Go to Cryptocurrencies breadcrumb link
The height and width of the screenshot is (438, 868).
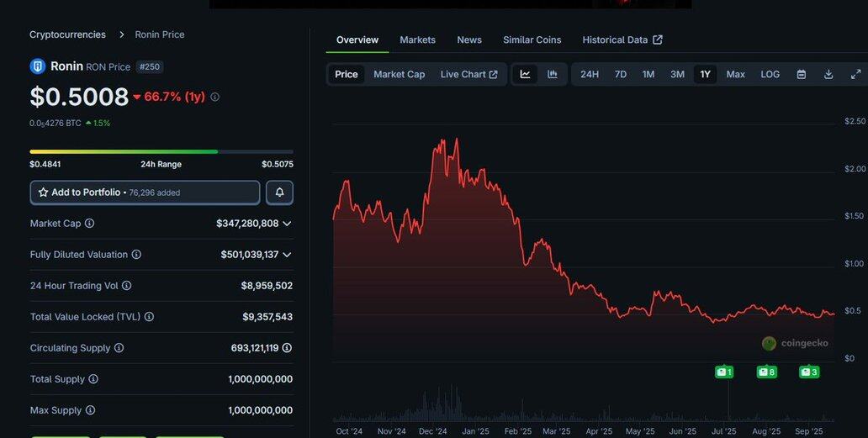(67, 34)
